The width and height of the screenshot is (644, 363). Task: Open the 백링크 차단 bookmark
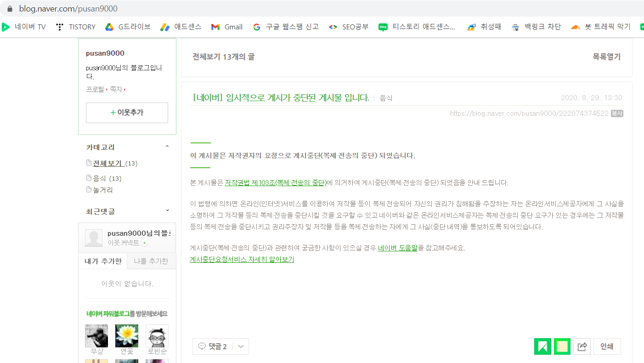(x=536, y=27)
